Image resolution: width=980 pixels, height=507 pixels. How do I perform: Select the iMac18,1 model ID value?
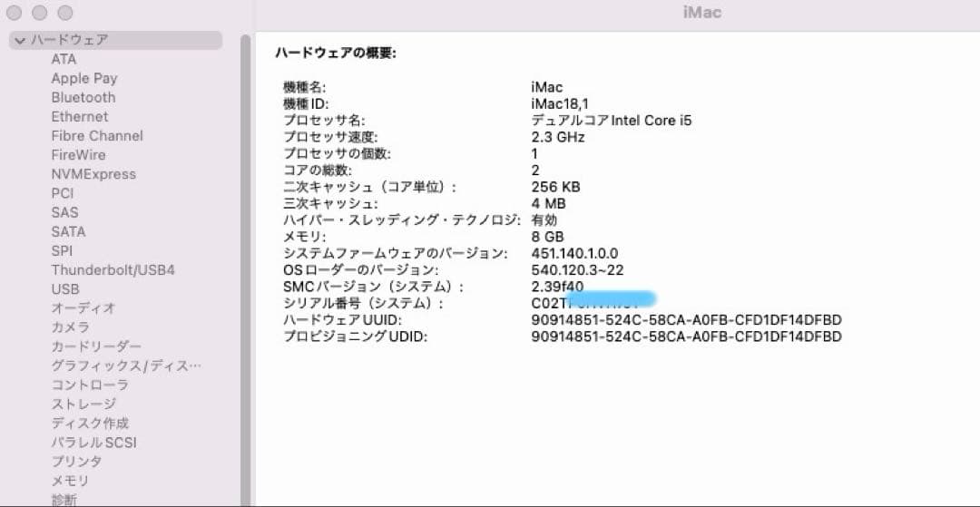point(559,103)
